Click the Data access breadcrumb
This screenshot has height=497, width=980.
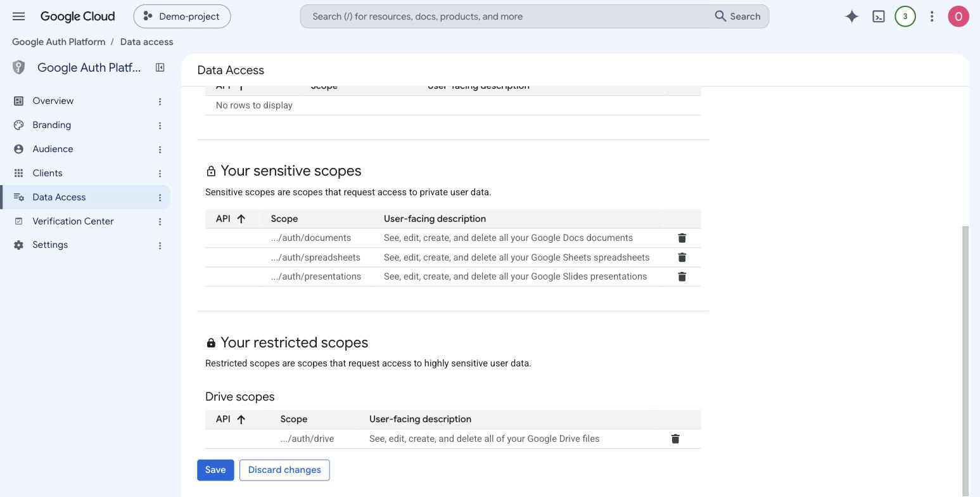coord(146,42)
